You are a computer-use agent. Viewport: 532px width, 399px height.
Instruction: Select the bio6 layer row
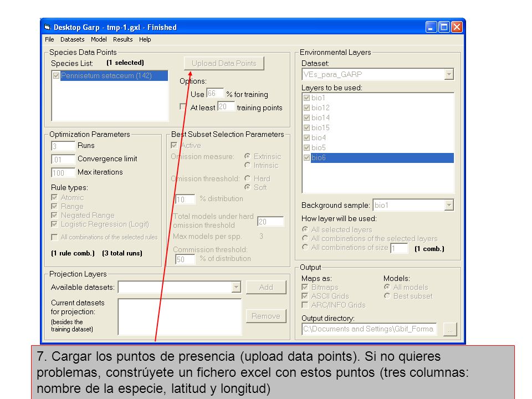click(382, 157)
